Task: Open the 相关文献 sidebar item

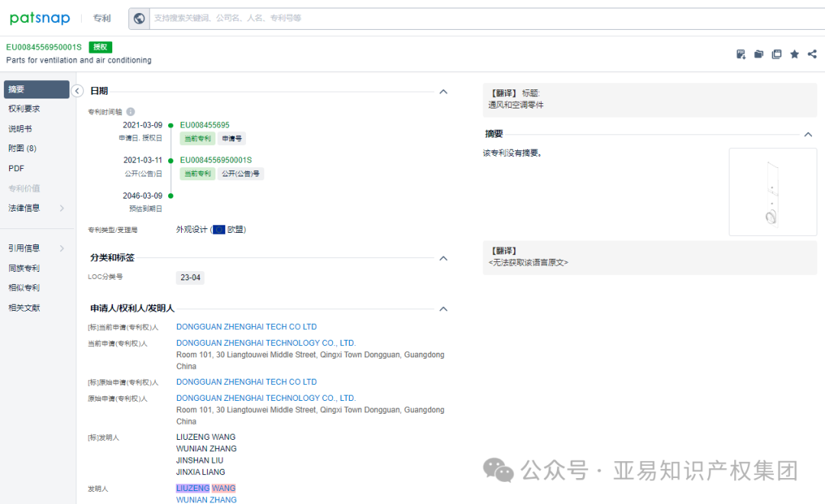Action: 24,308
